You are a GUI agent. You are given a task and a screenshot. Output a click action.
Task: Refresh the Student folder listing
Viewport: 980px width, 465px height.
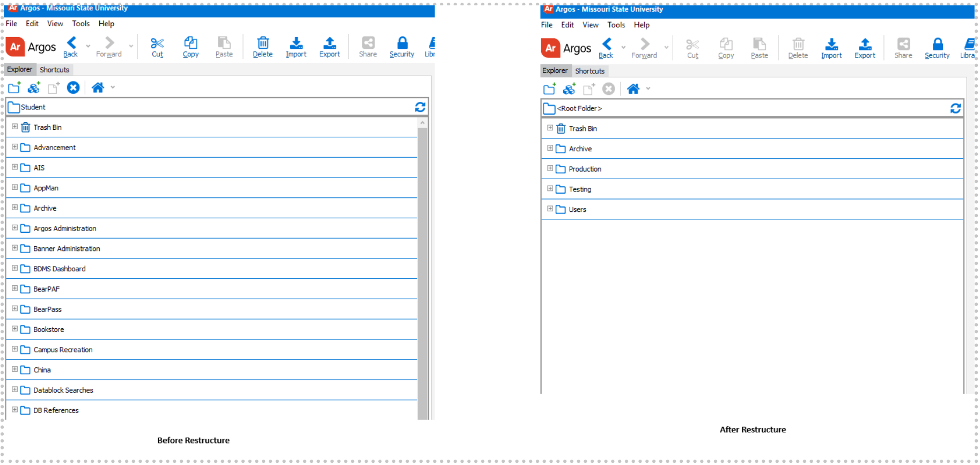tap(420, 107)
